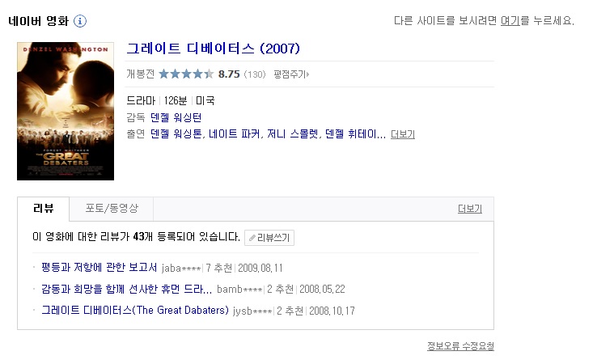Expand the cast list with 더보기
The width and height of the screenshot is (614, 364).
tap(403, 134)
